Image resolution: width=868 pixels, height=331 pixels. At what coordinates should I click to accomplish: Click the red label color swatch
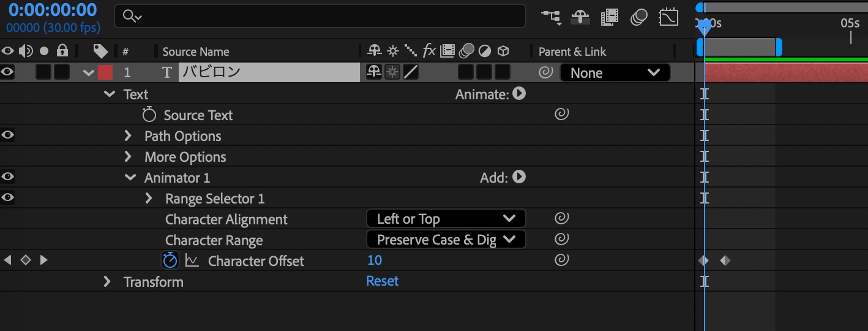[105, 72]
